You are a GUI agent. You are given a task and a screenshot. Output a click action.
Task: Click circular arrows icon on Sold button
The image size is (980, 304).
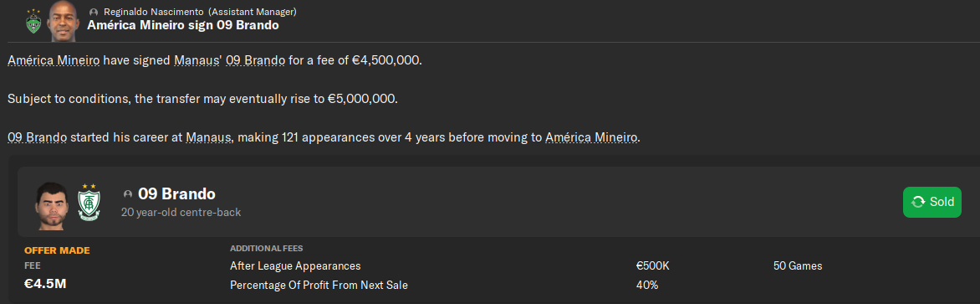919,202
